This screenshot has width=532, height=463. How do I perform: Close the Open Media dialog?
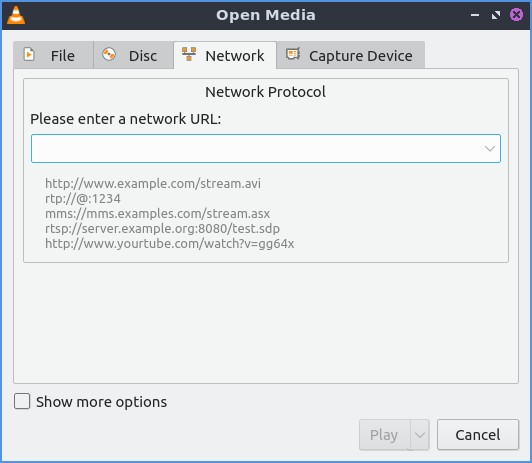pyautogui.click(x=516, y=15)
